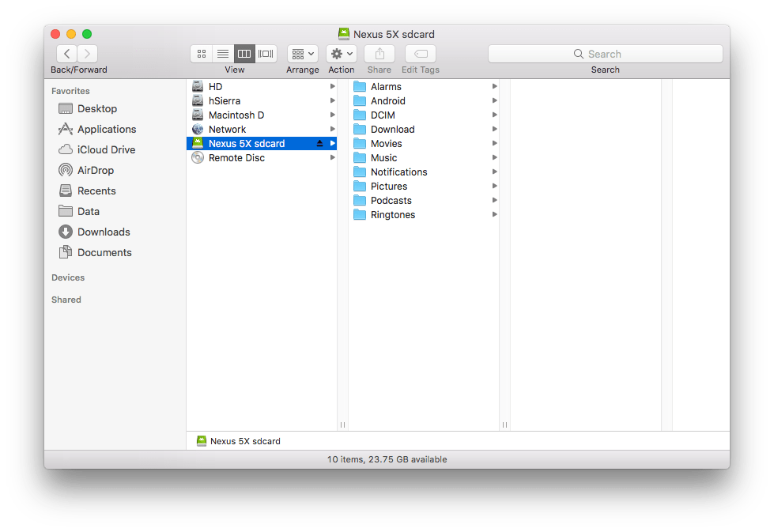Eject the Nexus 5X sdcard
This screenshot has width=774, height=532.
pos(319,144)
